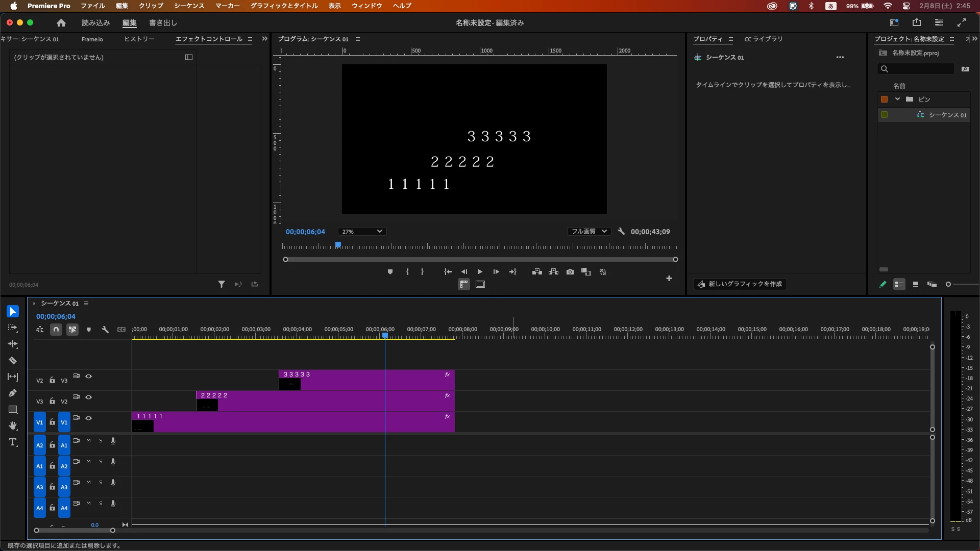The height and width of the screenshot is (551, 980).
Task: Switch to the ヒストリー tab
Action: point(139,39)
